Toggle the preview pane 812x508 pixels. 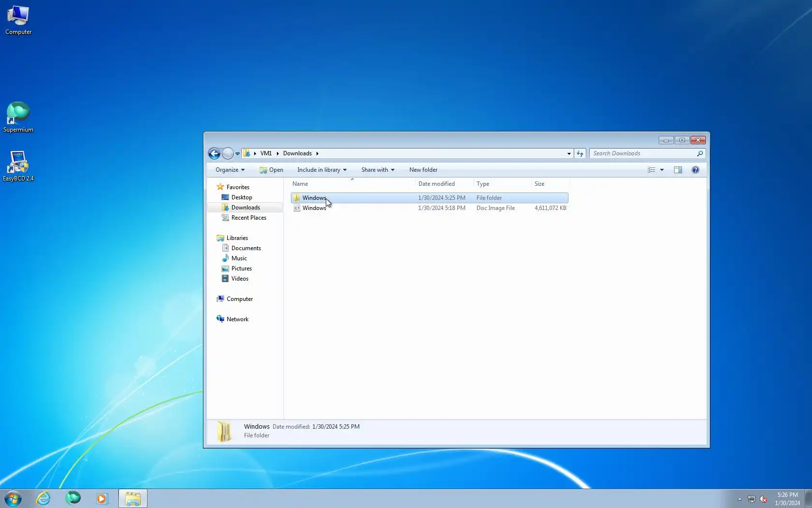point(678,170)
